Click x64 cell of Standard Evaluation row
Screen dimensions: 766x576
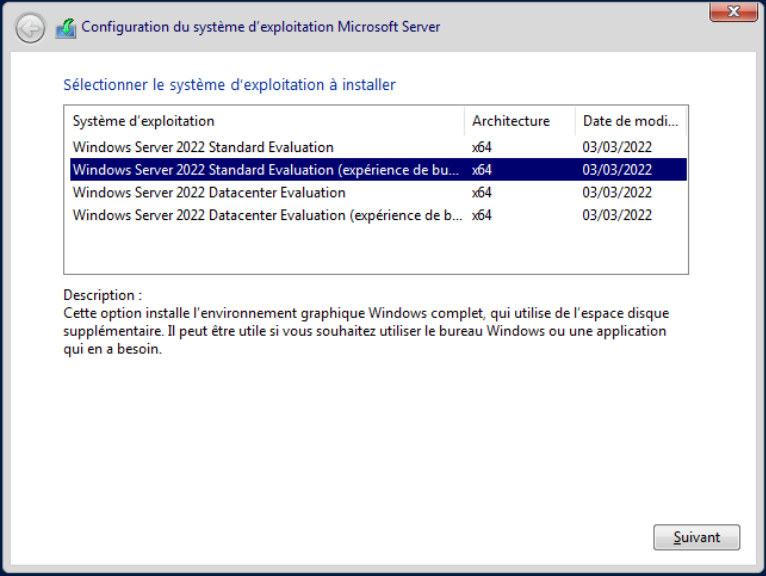point(482,148)
